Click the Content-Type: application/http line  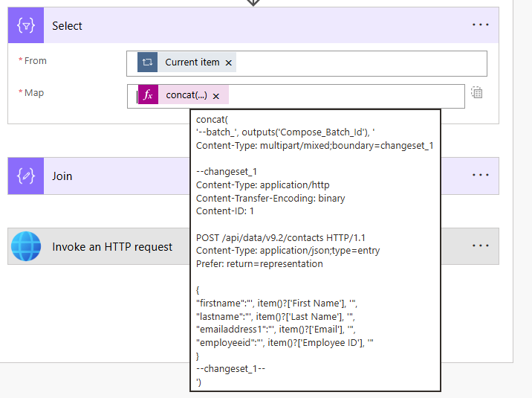pyautogui.click(x=262, y=185)
